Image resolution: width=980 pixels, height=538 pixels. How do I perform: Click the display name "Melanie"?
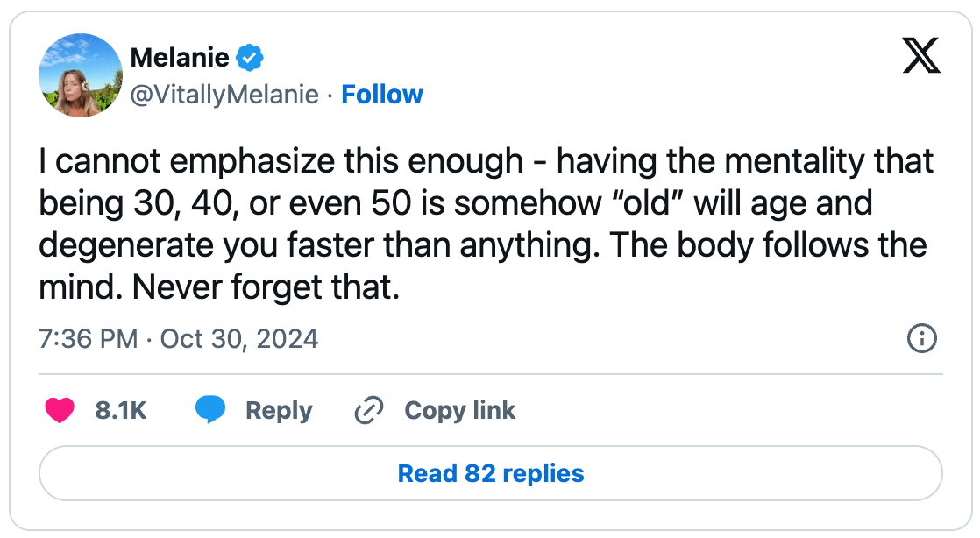point(180,59)
